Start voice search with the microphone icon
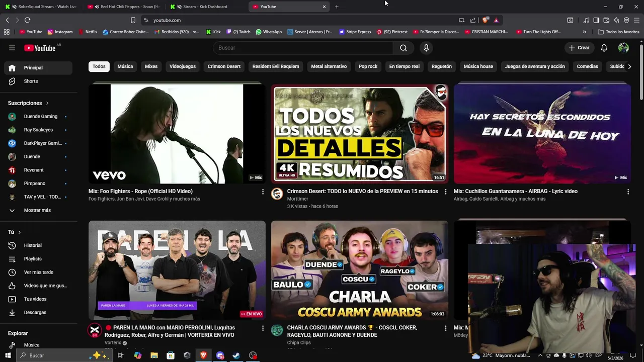This screenshot has height=362, width=644. [x=426, y=48]
